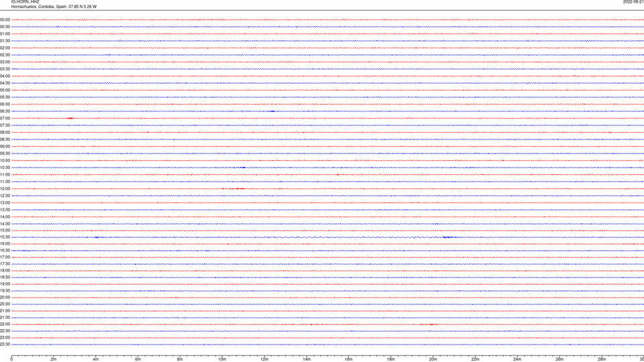Select the 19:30 trace time label
644x362 pixels.
pos(5,290)
